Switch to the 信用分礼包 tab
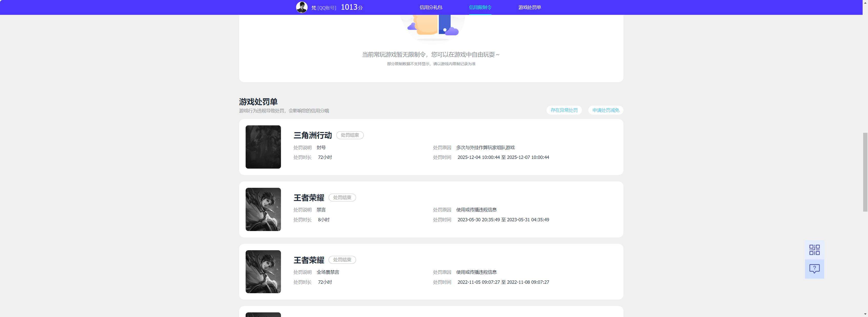The height and width of the screenshot is (317, 868). pos(431,7)
